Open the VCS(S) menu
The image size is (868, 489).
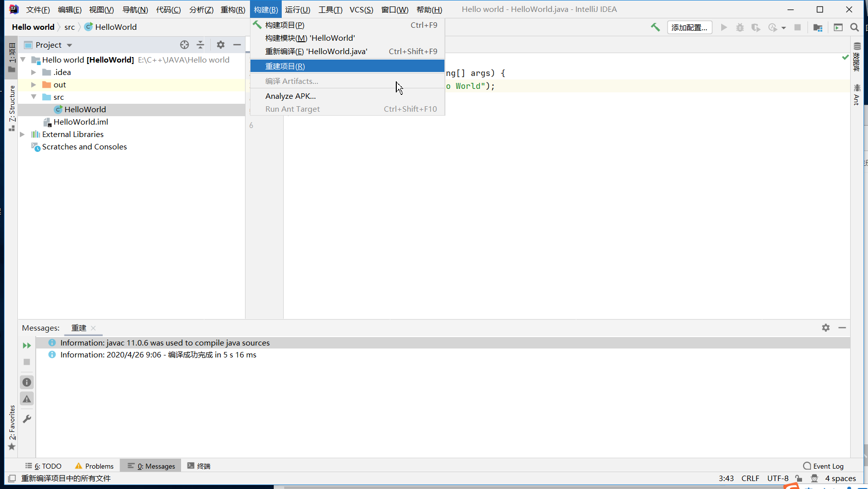coord(361,9)
